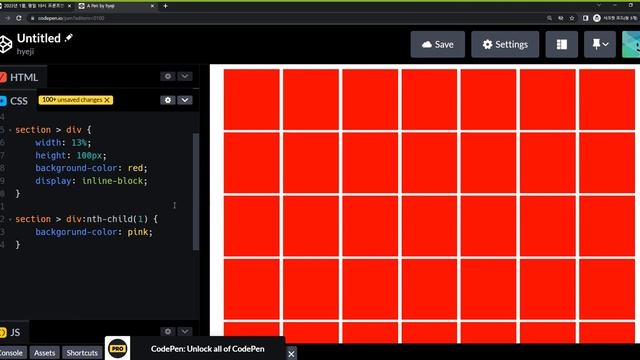This screenshot has width=640, height=360.
Task: Fold the 'section > div' rule arrow
Action: 10,130
